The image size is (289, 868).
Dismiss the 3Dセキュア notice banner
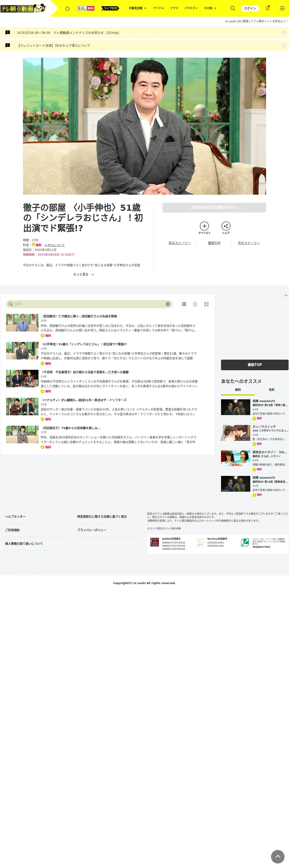[x=284, y=46]
